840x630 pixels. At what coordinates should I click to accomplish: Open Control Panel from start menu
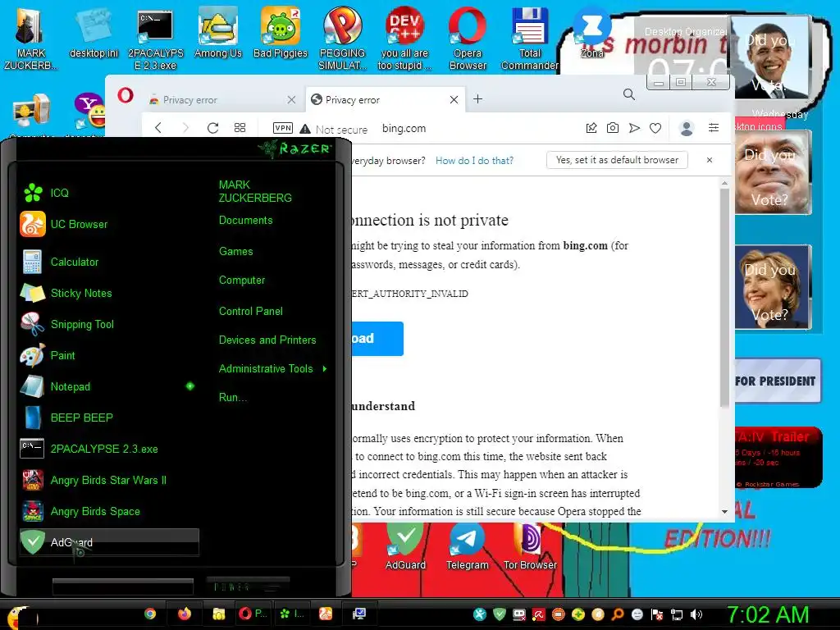click(x=251, y=311)
